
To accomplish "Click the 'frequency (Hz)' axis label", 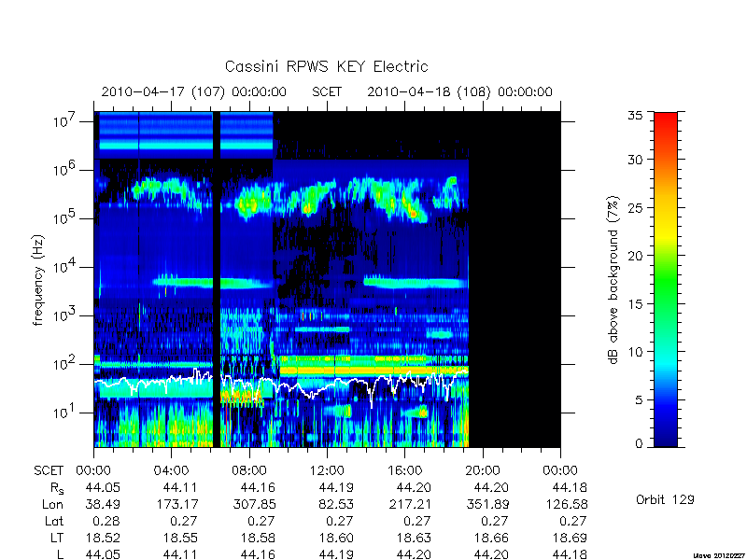I will pyautogui.click(x=38, y=280).
